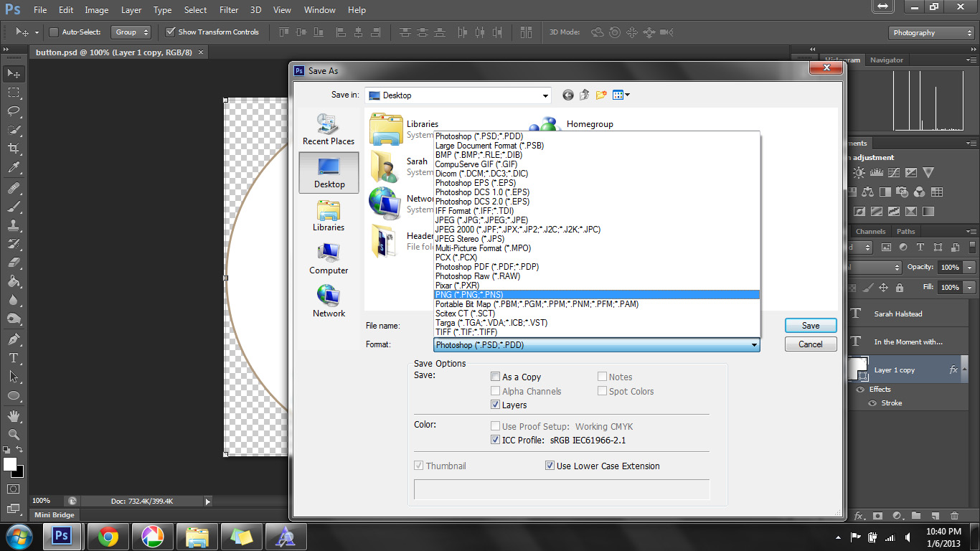Select the Move tool in Photoshop toolbar
The image size is (980, 551).
point(14,74)
